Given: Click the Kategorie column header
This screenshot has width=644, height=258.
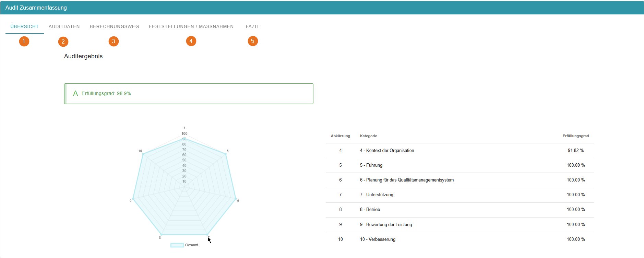Looking at the screenshot, I should pos(368,136).
